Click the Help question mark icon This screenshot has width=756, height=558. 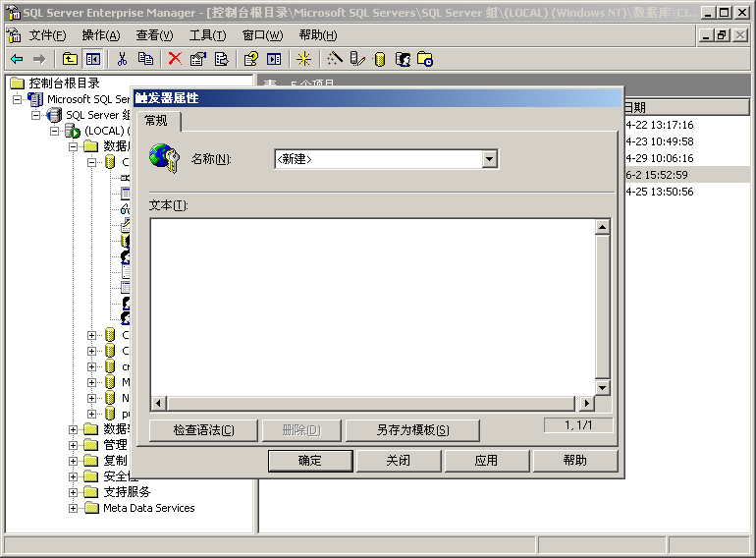point(250,59)
